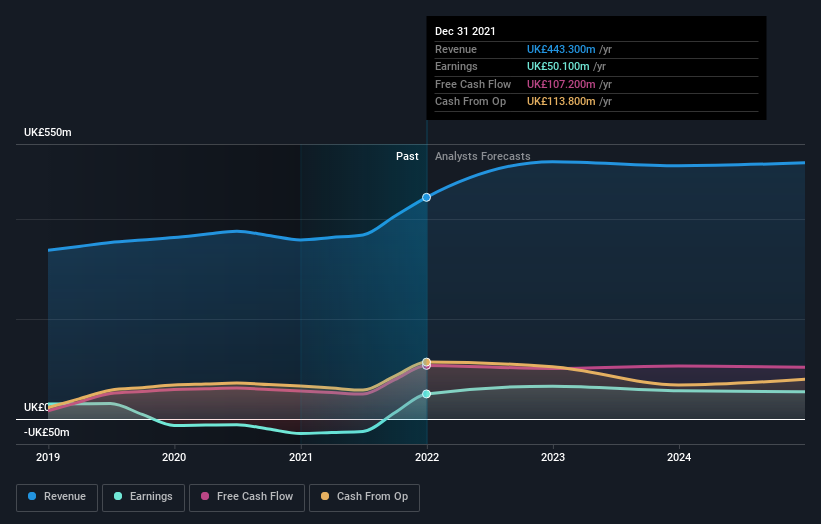Click the teal Earnings legend dot

click(118, 496)
